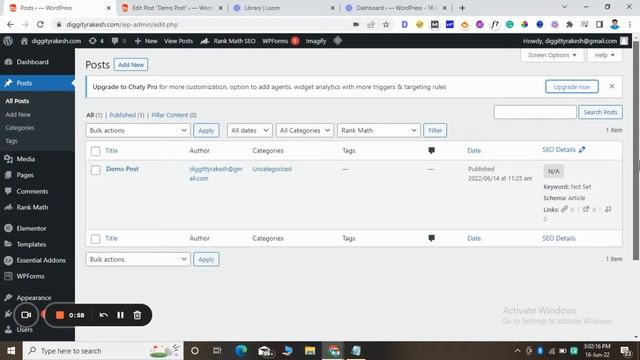
Task: Click the Uncategorized category link
Action: 272,169
